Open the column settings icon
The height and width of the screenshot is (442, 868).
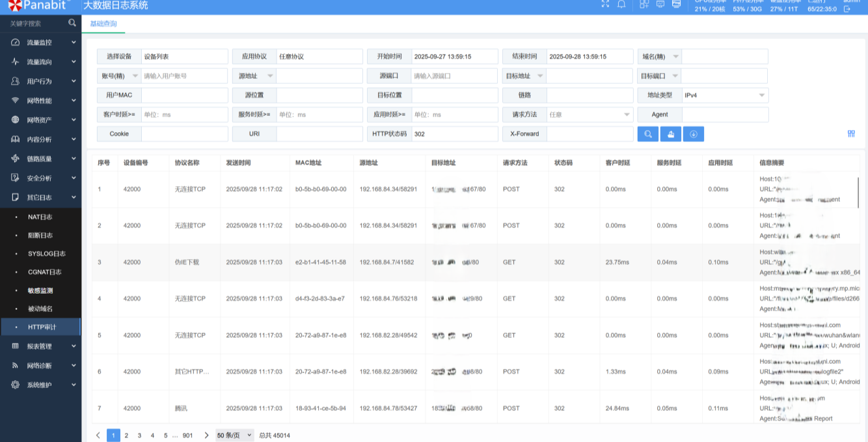[x=851, y=134]
